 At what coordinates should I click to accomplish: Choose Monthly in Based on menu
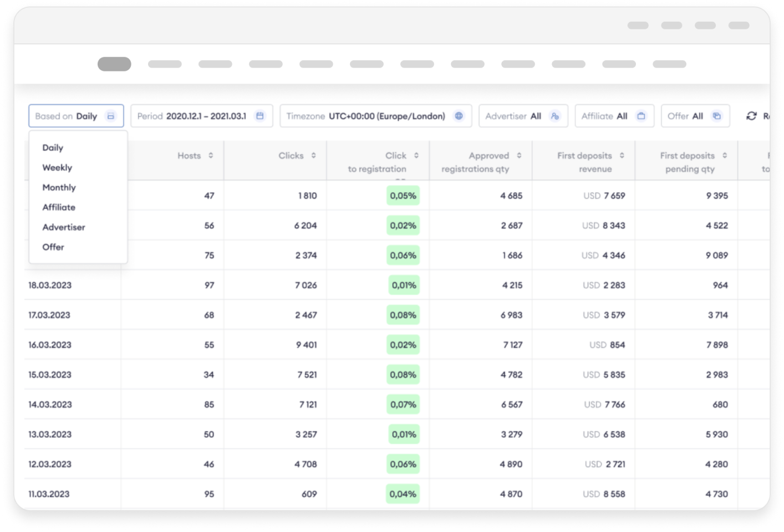tap(59, 187)
